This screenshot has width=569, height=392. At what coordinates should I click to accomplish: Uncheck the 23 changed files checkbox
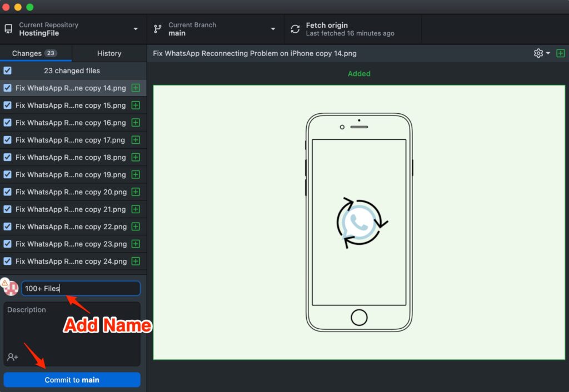pyautogui.click(x=7, y=71)
